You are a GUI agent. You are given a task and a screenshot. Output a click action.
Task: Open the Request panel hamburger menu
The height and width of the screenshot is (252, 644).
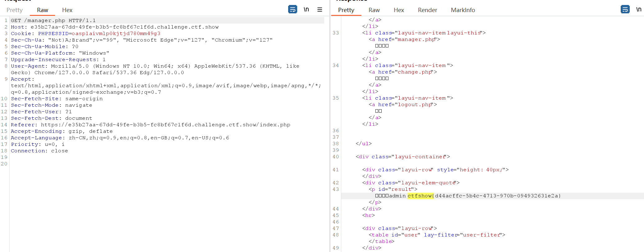320,10
